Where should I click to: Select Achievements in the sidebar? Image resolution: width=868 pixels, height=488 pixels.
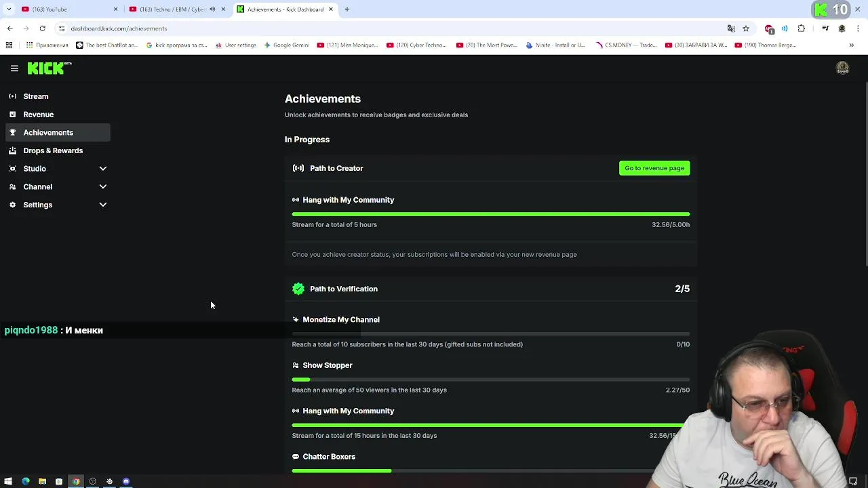58,132
